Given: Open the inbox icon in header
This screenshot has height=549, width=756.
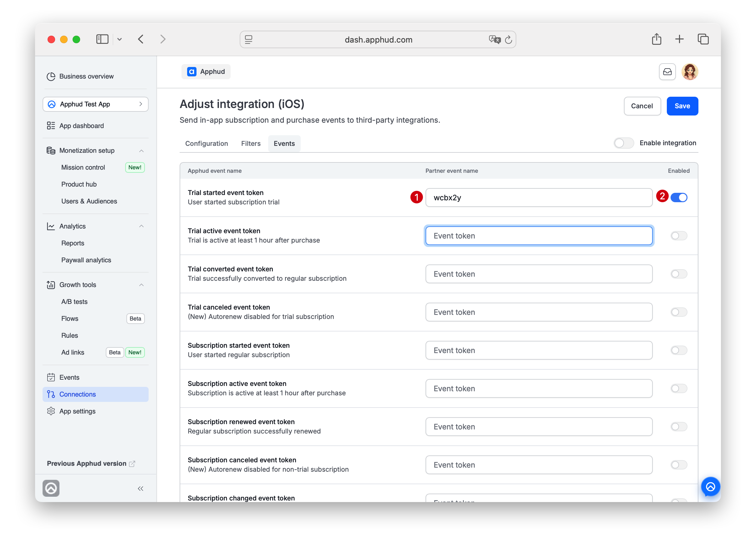Looking at the screenshot, I should click(x=667, y=72).
